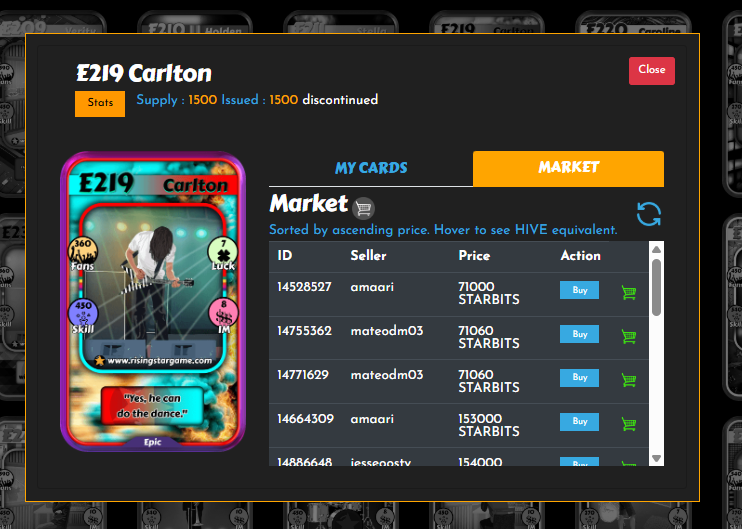The width and height of the screenshot is (742, 529).
Task: Click the sorted by ascending price note
Action: (443, 230)
